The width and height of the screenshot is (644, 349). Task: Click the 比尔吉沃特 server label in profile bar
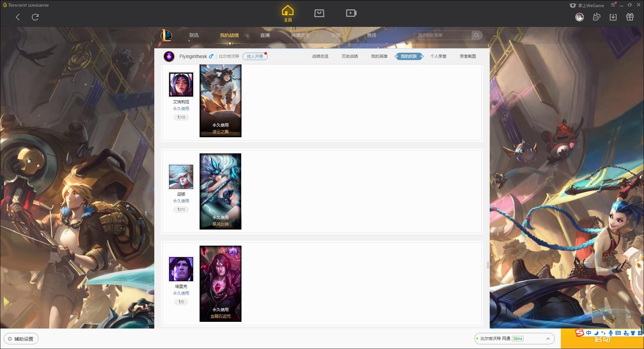click(x=229, y=56)
